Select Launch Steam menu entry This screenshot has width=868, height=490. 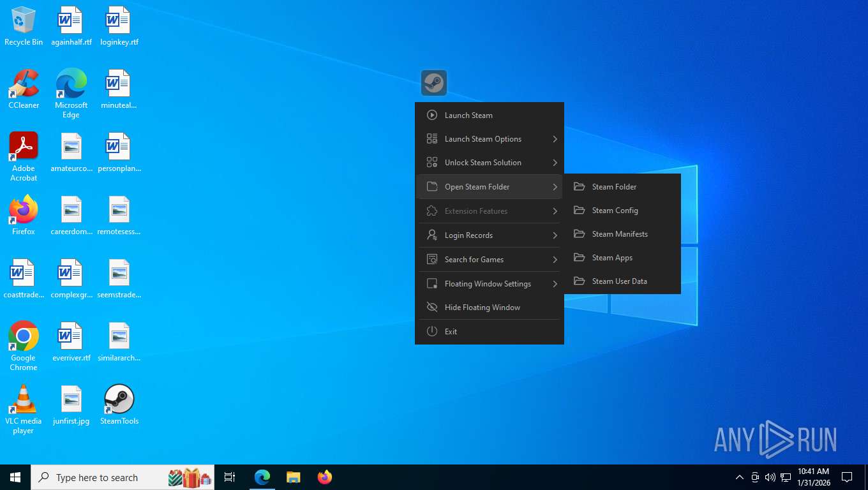[x=490, y=115]
